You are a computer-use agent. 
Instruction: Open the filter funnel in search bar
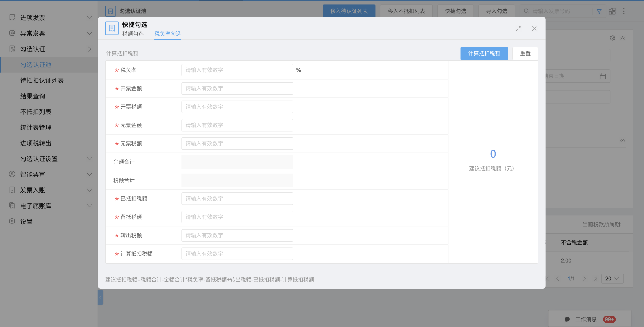(599, 11)
